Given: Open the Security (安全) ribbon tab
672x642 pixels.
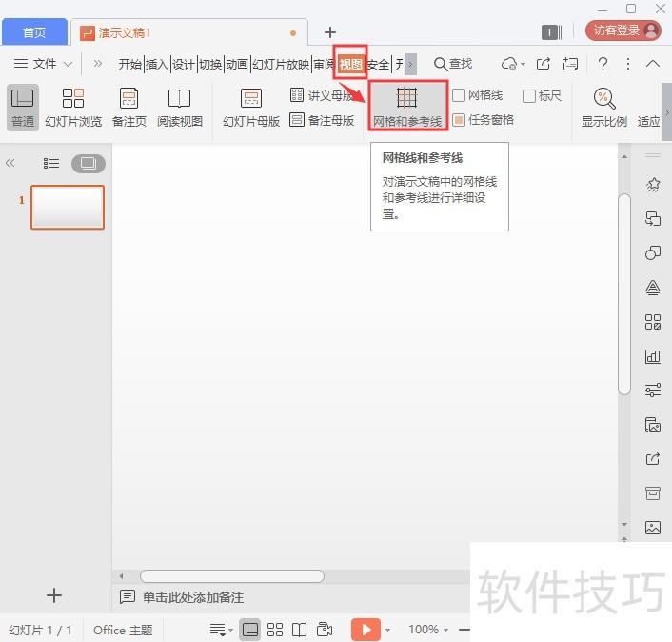Looking at the screenshot, I should pos(379,64).
